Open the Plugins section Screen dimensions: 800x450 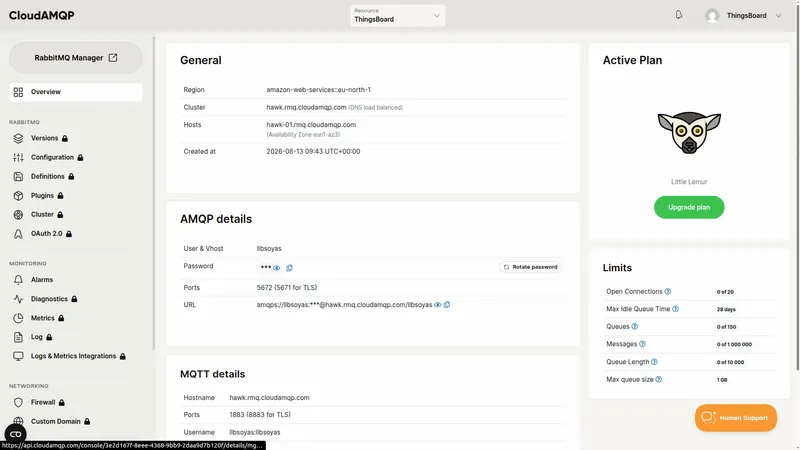point(42,195)
